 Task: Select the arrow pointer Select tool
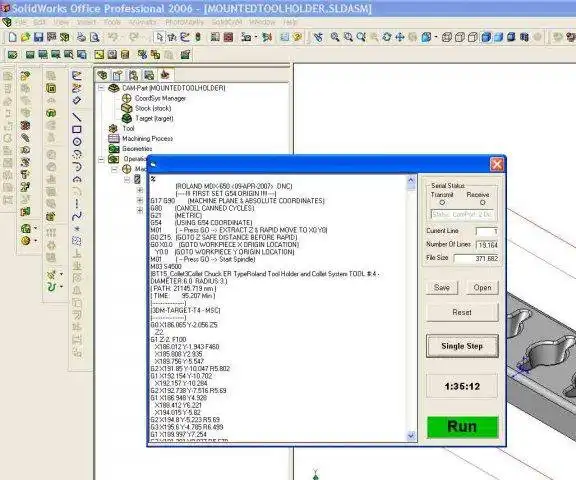click(x=159, y=37)
